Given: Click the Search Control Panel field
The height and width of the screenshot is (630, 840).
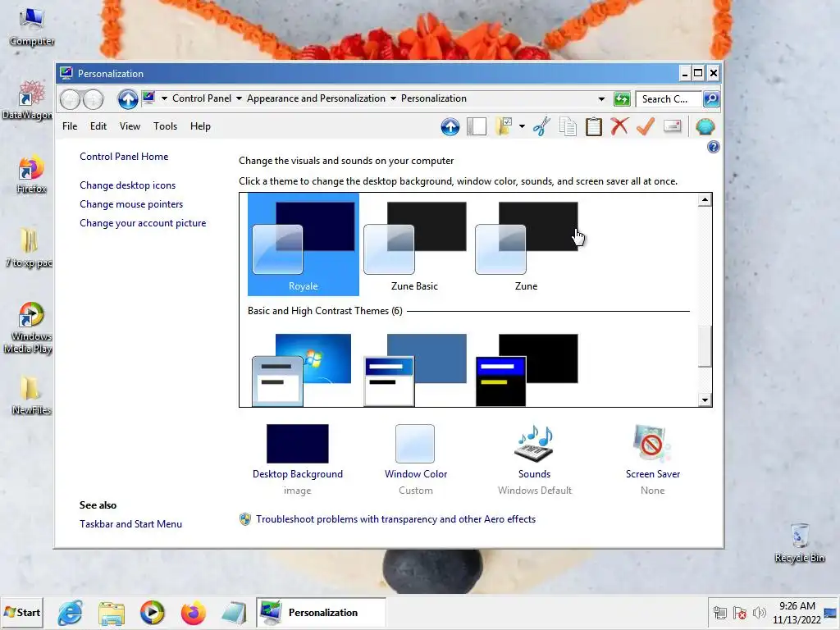Looking at the screenshot, I should coord(668,99).
